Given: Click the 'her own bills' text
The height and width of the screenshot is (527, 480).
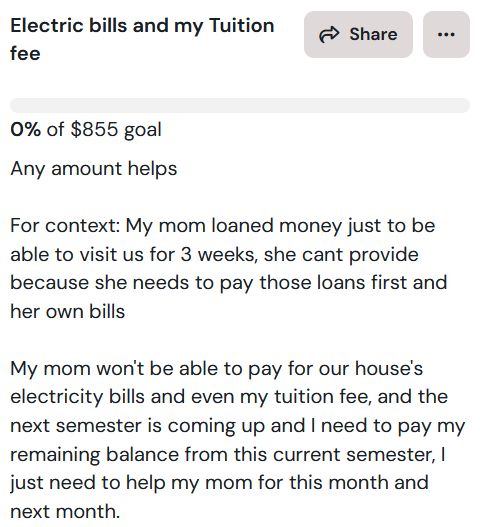Looking at the screenshot, I should (68, 311).
